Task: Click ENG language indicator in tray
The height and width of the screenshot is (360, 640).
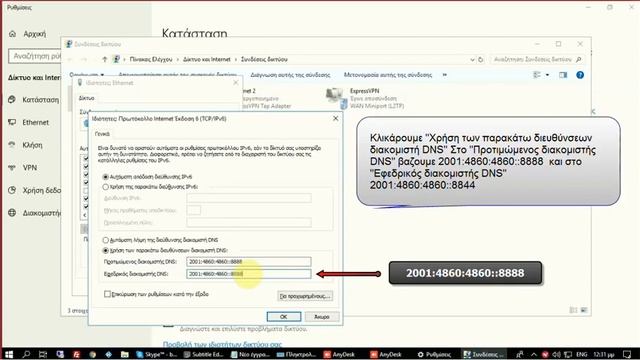Action: 582,354
